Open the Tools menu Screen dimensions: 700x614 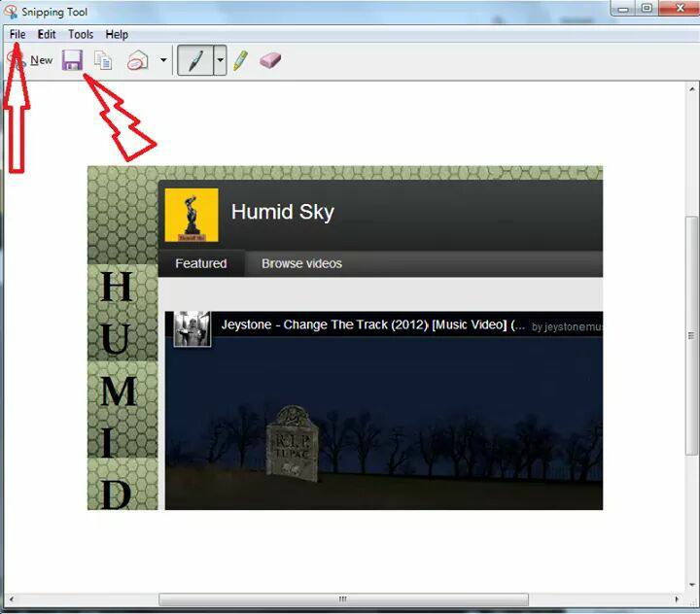click(81, 34)
